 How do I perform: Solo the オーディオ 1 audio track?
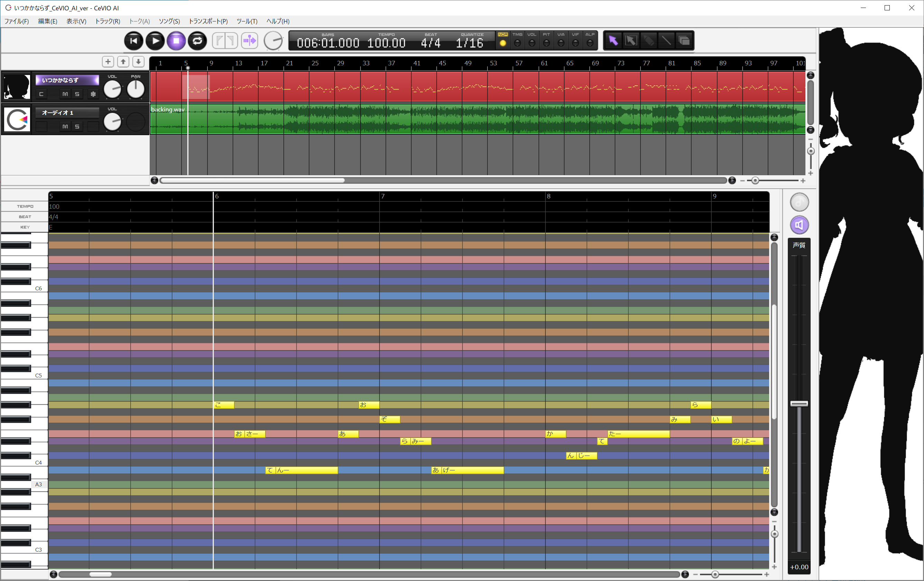pos(77,126)
